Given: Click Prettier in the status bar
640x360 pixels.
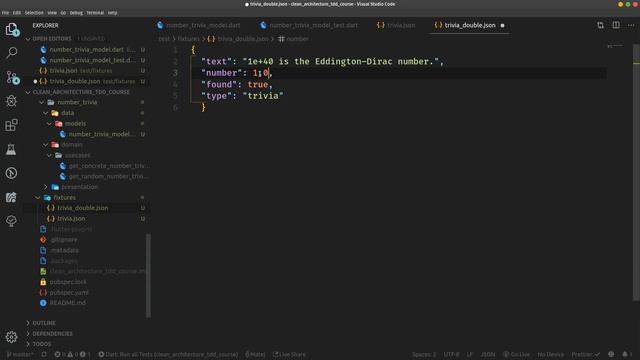Looking at the screenshot, I should click(x=585, y=354).
